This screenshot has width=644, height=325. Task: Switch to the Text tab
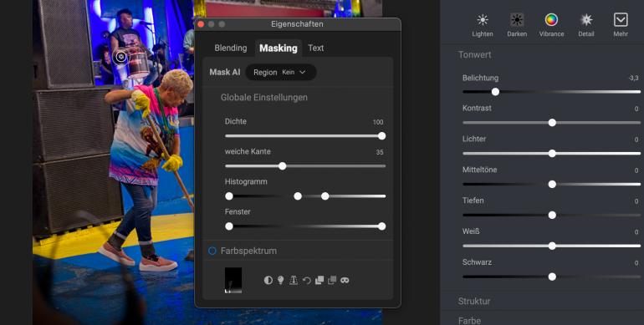tap(316, 48)
